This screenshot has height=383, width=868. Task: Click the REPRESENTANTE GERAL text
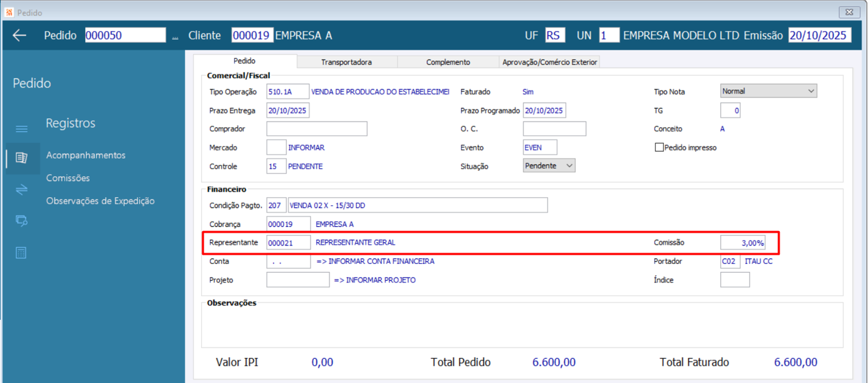click(x=356, y=243)
